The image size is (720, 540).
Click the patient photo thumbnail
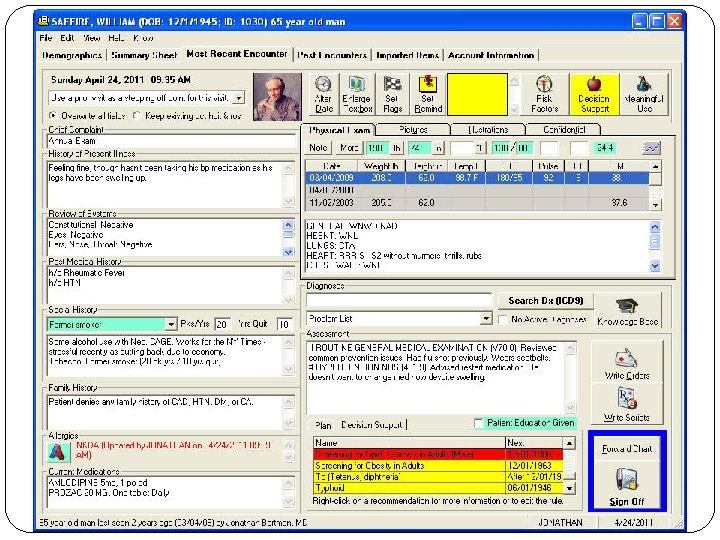(x=277, y=97)
